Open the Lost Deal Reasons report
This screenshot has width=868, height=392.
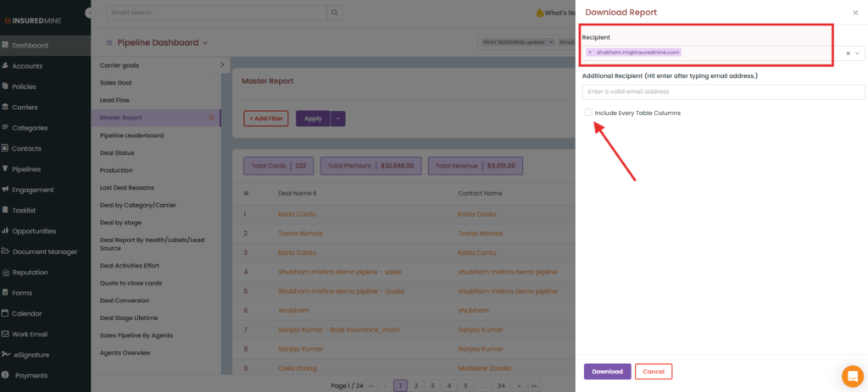(127, 188)
